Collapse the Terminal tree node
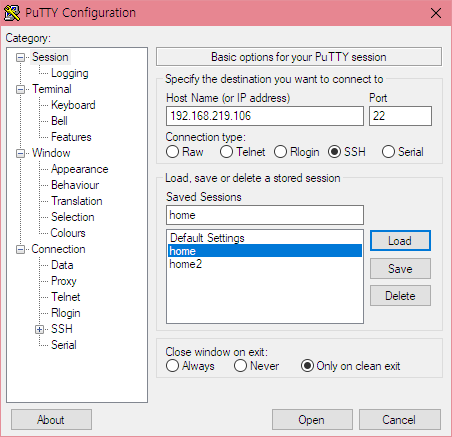 coord(21,89)
